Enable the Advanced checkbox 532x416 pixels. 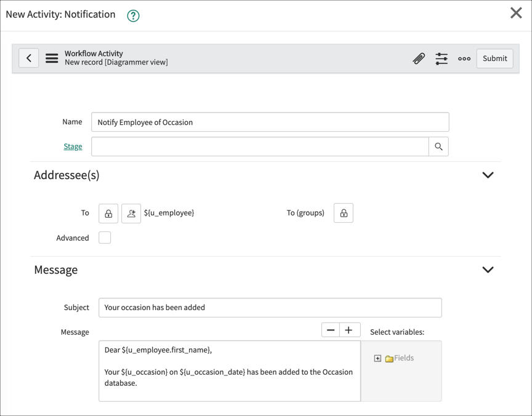[x=105, y=237]
